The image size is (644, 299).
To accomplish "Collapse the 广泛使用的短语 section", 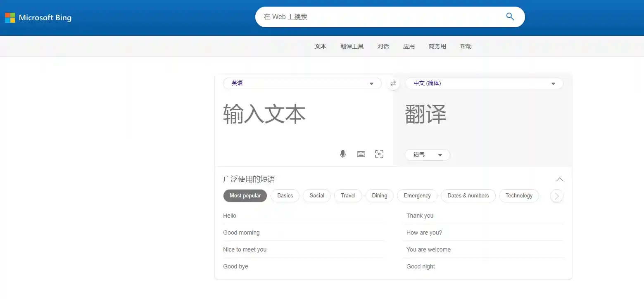I will point(559,179).
